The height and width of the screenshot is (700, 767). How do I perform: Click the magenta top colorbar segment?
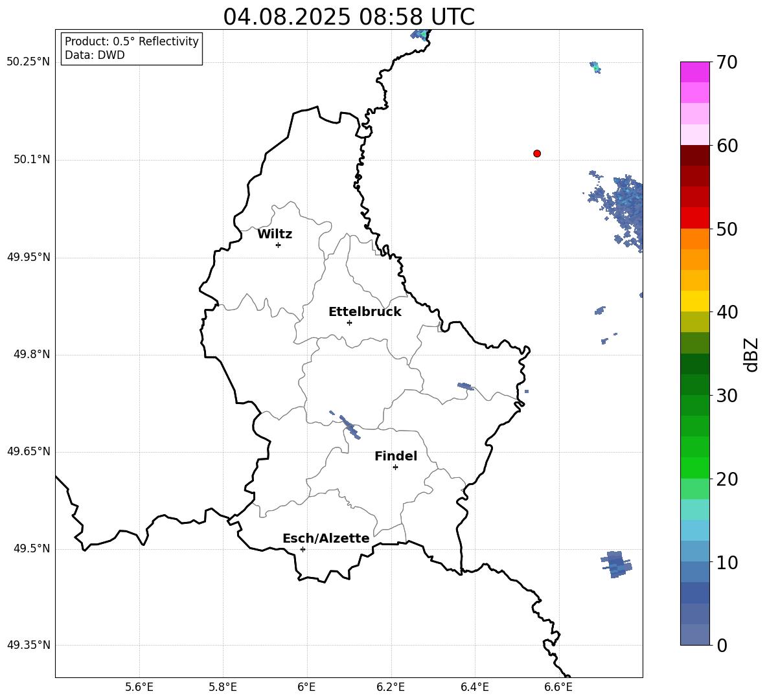click(x=694, y=72)
